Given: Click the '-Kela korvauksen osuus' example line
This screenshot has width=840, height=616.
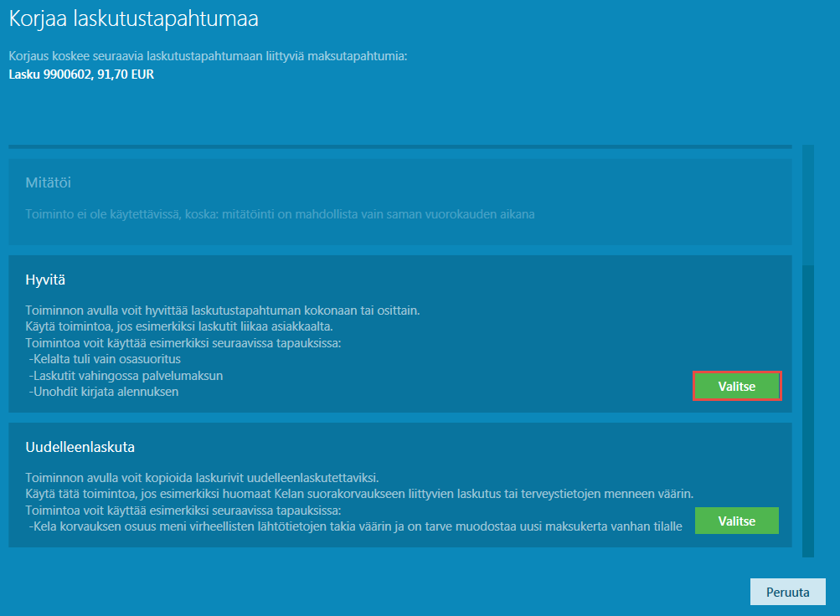Looking at the screenshot, I should click(355, 526).
